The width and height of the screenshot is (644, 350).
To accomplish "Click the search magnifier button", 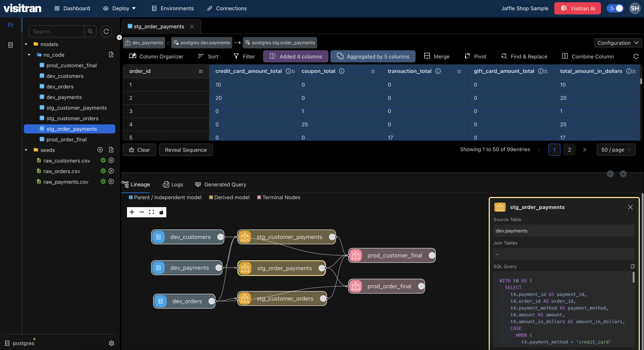I will pos(90,31).
